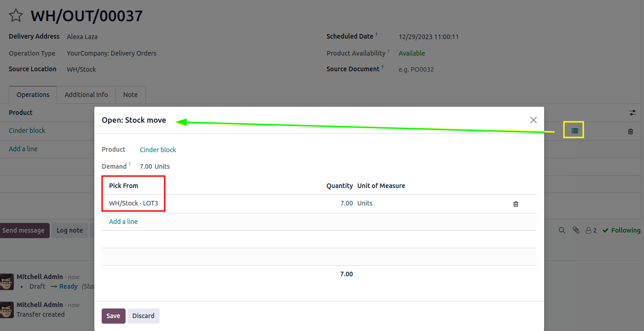Attach files using the paperclip icon
This screenshot has width=644, height=331.
point(575,230)
